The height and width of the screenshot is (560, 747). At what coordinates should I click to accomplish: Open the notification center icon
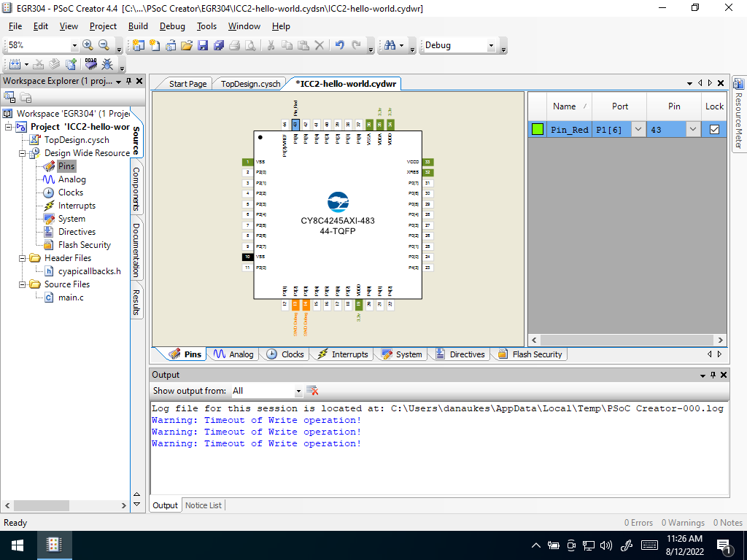pos(724,545)
